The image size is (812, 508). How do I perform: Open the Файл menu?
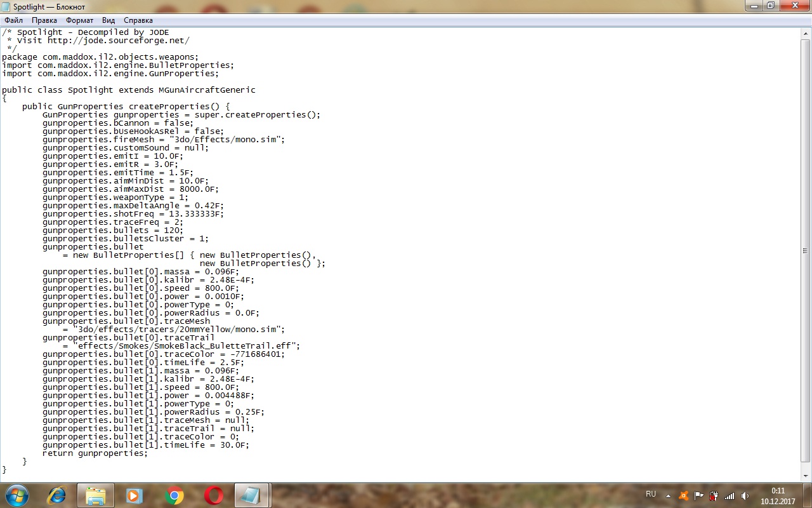point(13,20)
